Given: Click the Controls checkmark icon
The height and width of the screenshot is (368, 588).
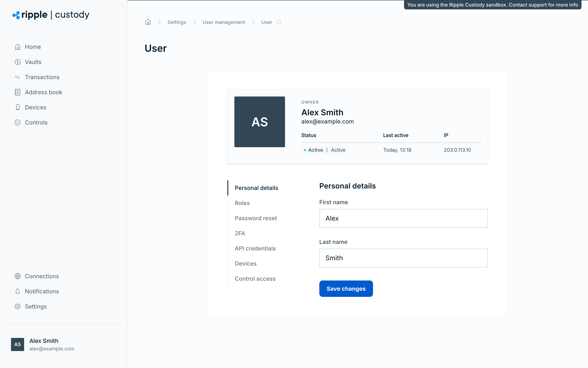Looking at the screenshot, I should coord(18,122).
